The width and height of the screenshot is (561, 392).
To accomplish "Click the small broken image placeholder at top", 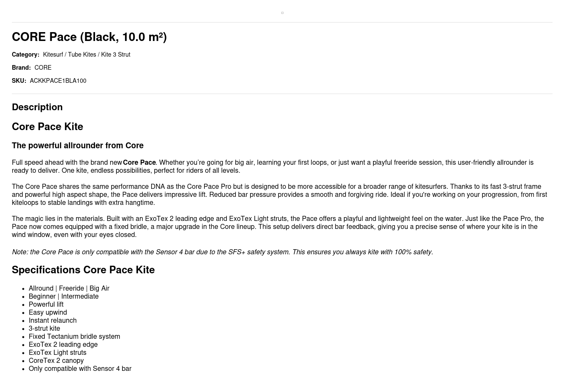I will tap(282, 13).
